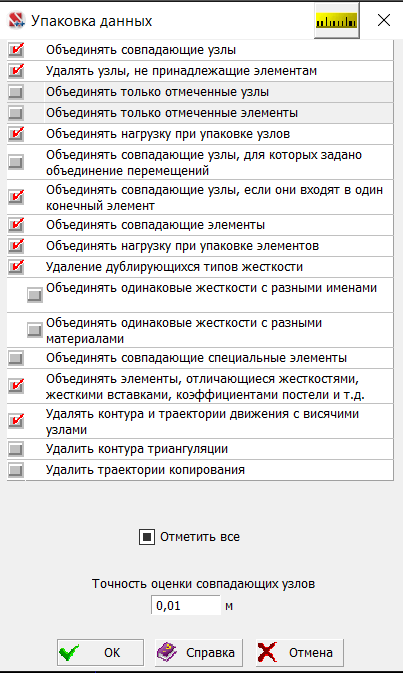Click the node accuracy input field
This screenshot has height=673, width=403.
pos(185,606)
